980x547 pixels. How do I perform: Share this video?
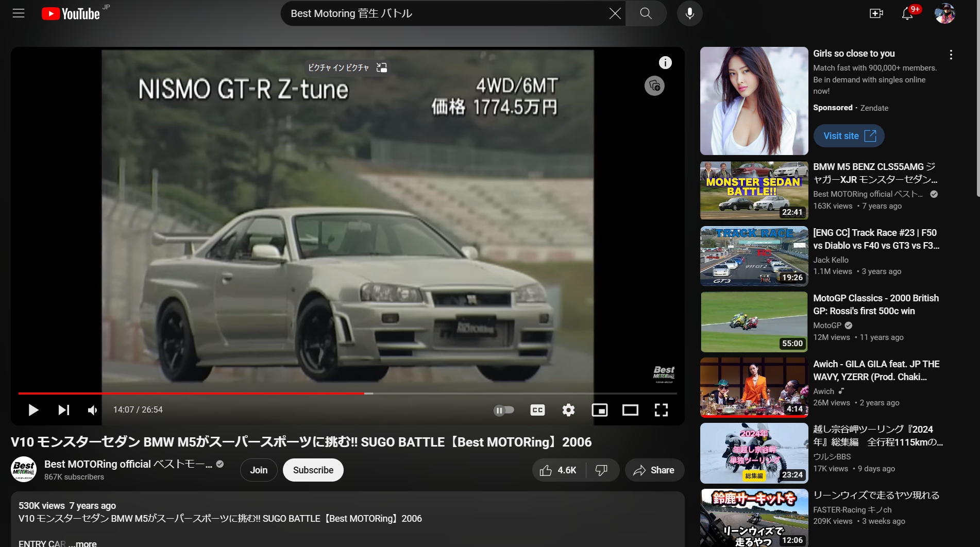point(654,470)
